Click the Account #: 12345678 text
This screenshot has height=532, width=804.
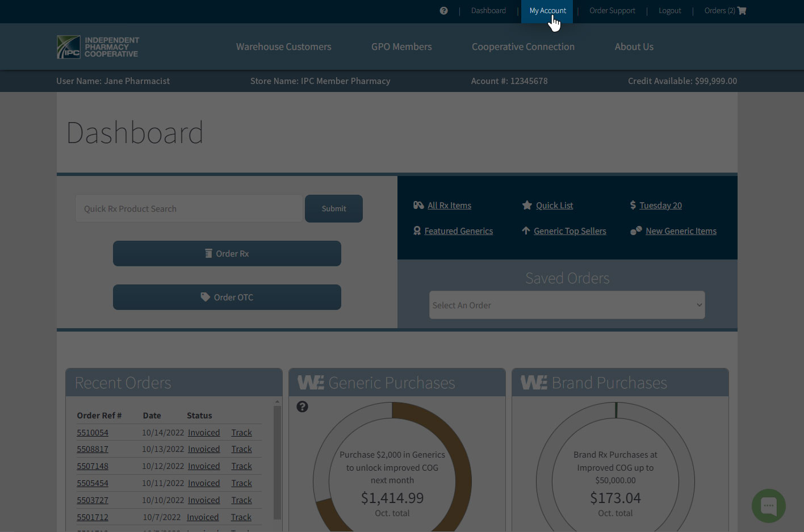[x=509, y=81]
